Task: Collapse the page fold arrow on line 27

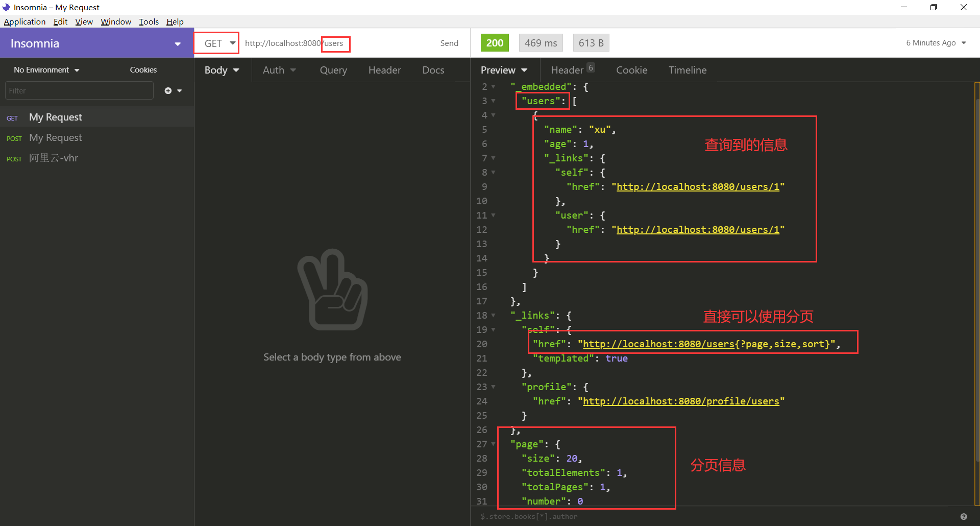Action: point(493,444)
